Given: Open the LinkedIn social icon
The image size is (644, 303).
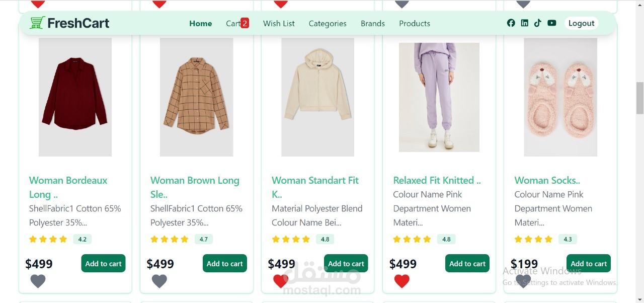Looking at the screenshot, I should point(525,23).
